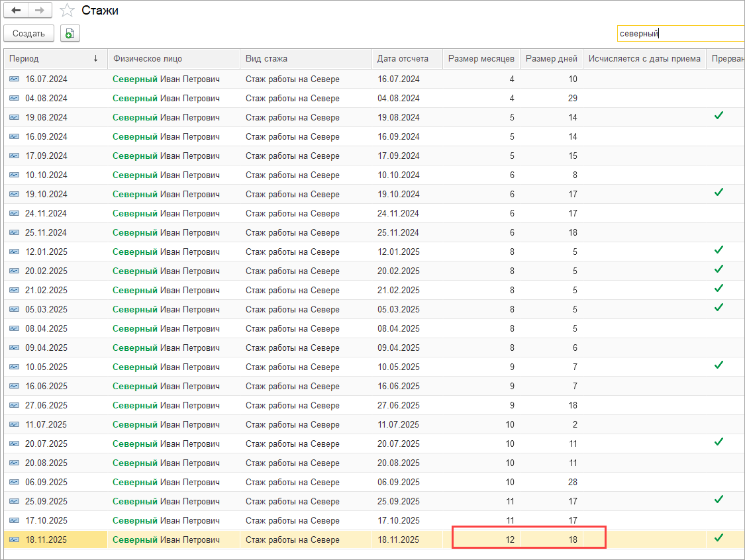The width and height of the screenshot is (745, 560).
Task: Click the copy-record icon next to Создать
Action: pos(70,34)
